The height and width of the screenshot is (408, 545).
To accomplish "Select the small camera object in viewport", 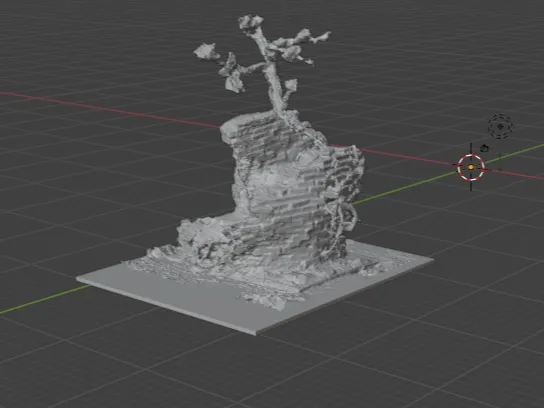I will tap(484, 148).
